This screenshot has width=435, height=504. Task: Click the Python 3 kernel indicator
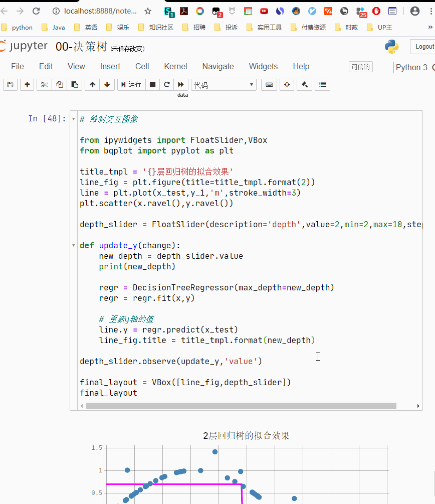411,68
